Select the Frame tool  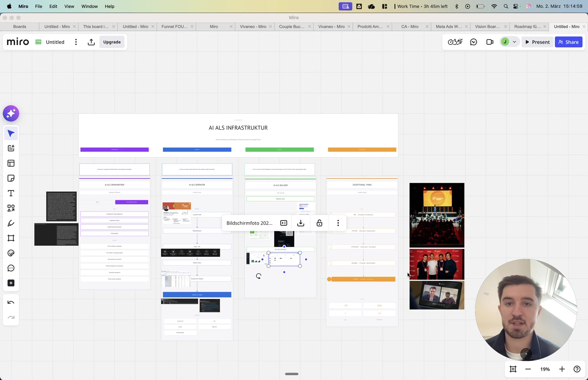coord(11,238)
